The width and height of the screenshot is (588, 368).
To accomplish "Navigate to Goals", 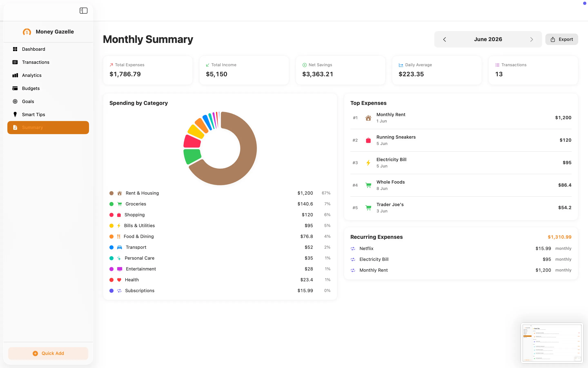I will point(48,101).
